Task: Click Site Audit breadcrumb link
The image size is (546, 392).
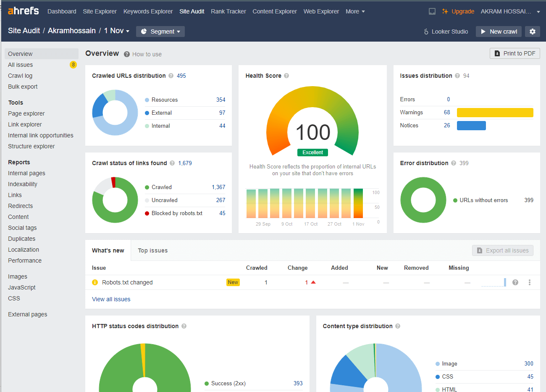Action: [24, 31]
